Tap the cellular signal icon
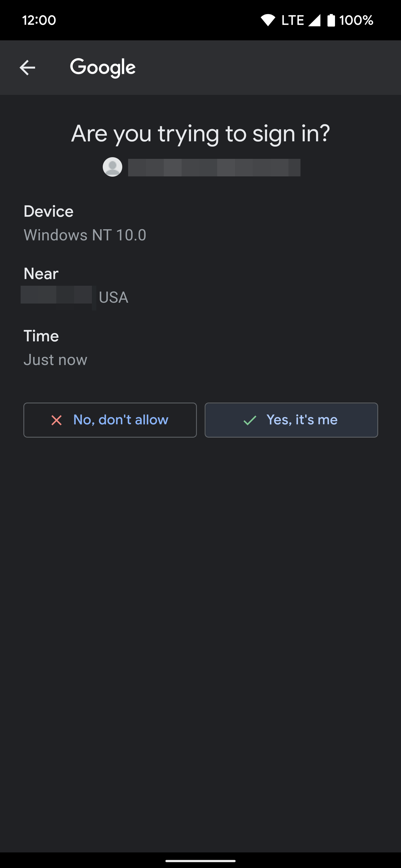Viewport: 401px width, 868px height. [x=314, y=20]
